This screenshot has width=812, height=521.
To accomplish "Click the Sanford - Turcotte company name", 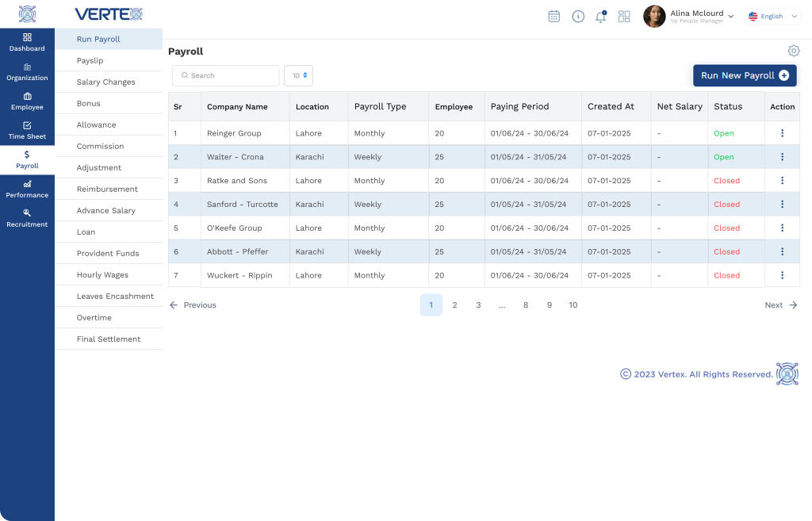I will tap(243, 204).
